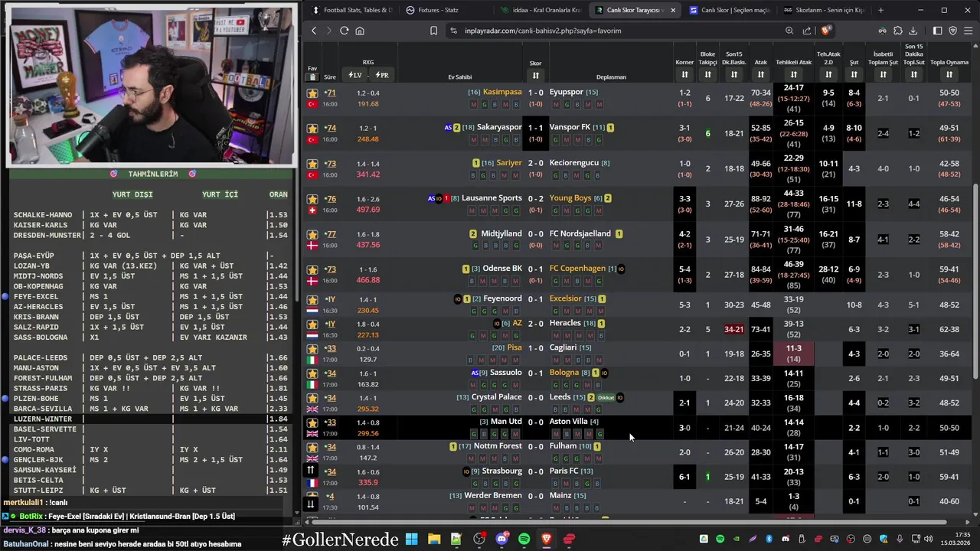Toggle favorite star for Pisa - Cagliari

coord(312,349)
